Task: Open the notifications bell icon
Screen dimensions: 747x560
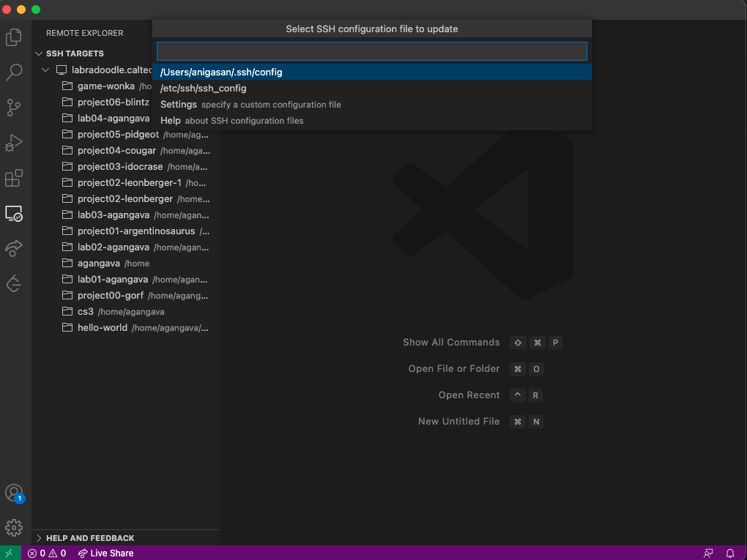Action: pos(730,553)
